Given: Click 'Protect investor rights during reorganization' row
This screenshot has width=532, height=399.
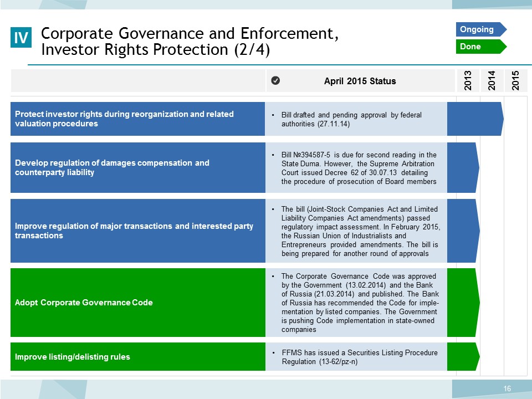Looking at the screenshot, I should tap(138, 119).
